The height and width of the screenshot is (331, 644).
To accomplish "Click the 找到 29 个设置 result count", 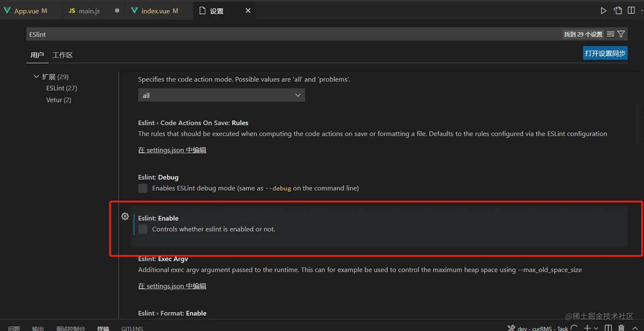I will (583, 34).
